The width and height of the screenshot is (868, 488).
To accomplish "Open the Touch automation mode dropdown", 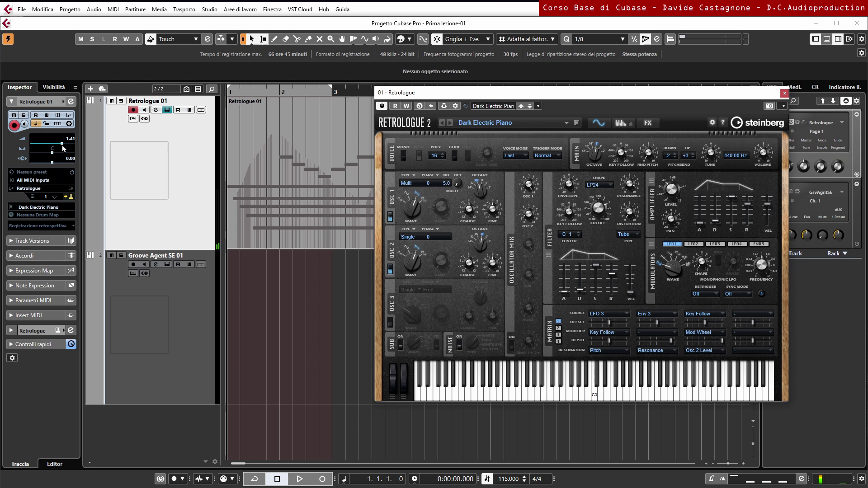I will (x=178, y=39).
